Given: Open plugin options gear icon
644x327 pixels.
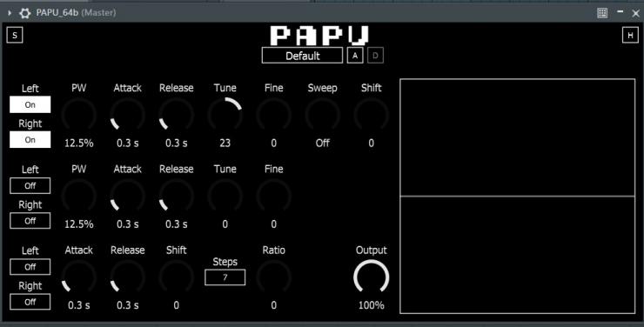Looking at the screenshot, I should tap(24, 13).
